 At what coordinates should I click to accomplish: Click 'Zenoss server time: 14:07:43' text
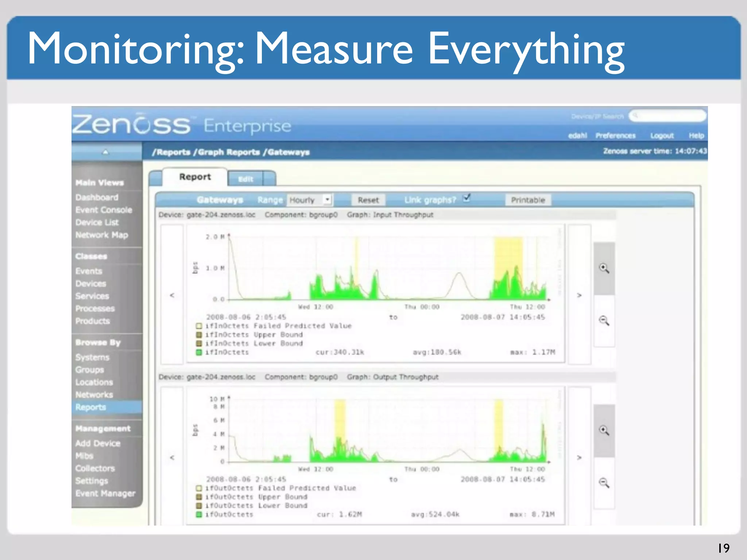pos(655,151)
